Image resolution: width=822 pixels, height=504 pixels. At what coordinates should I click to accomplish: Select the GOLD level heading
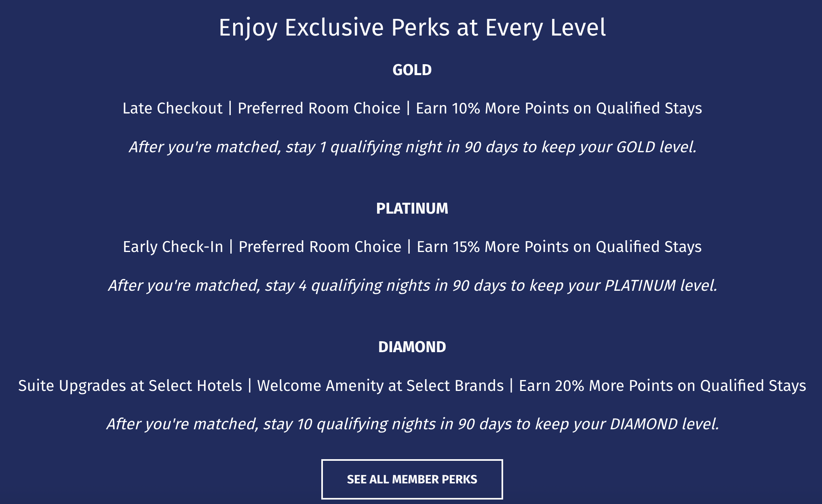(x=412, y=70)
